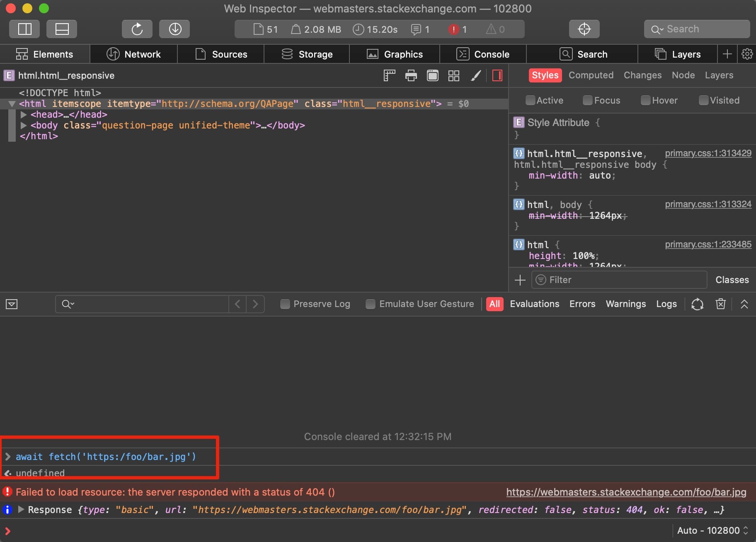Toggle the details sidebar red icon
Image resolution: width=756 pixels, height=542 pixels.
pyautogui.click(x=497, y=75)
